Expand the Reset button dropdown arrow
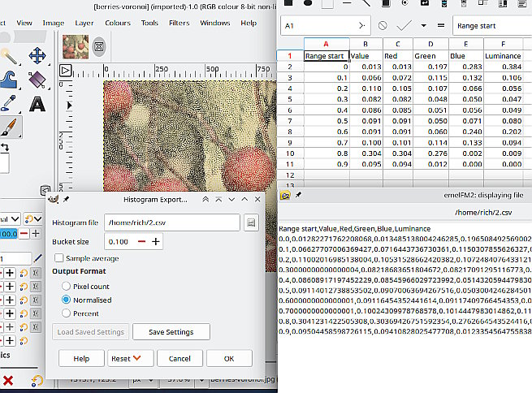532x393 pixels. click(136, 358)
